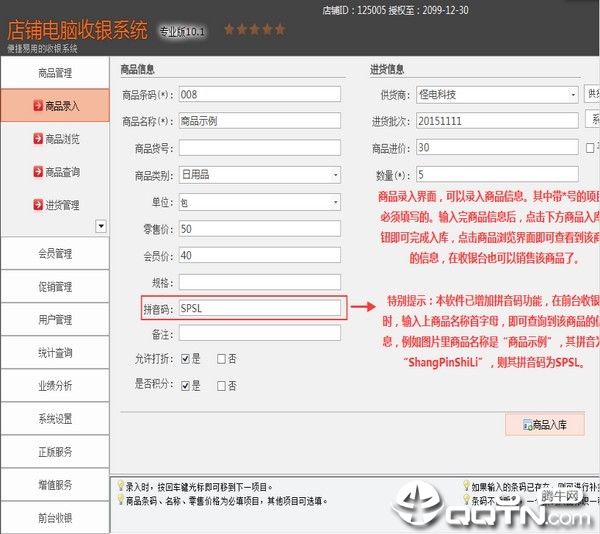This screenshot has height=534, width=600.
Task: Click the 店铺电脑收银系统 title
Action: [x=77, y=30]
